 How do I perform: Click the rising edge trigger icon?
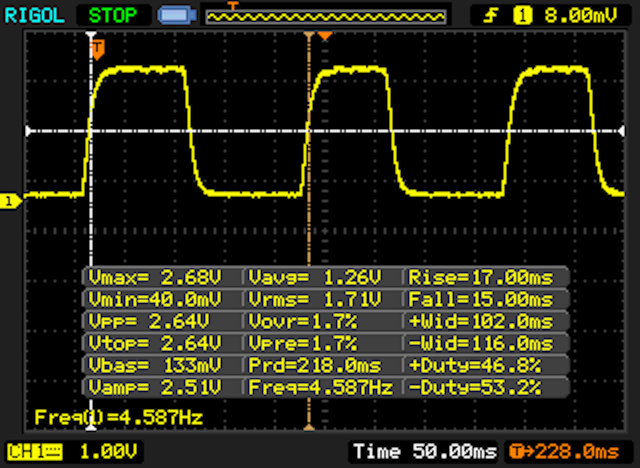[491, 16]
